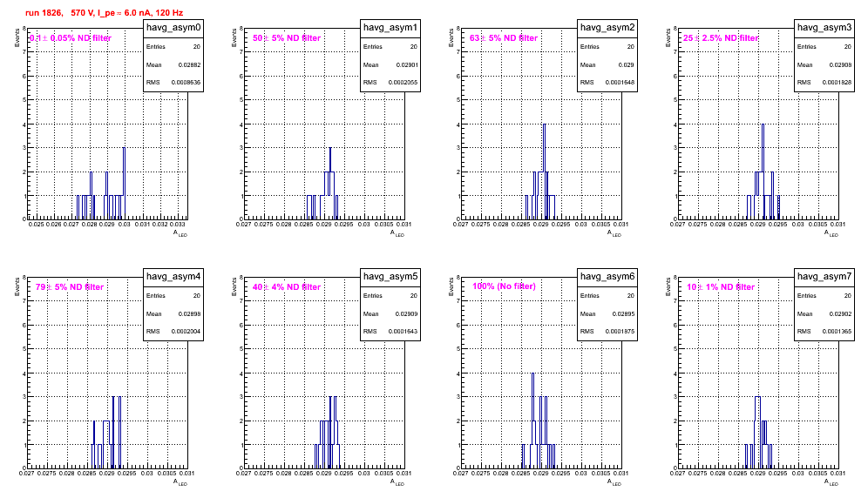
Task: Click the "Mean" label in havg_asym4 box
Action: (154, 313)
